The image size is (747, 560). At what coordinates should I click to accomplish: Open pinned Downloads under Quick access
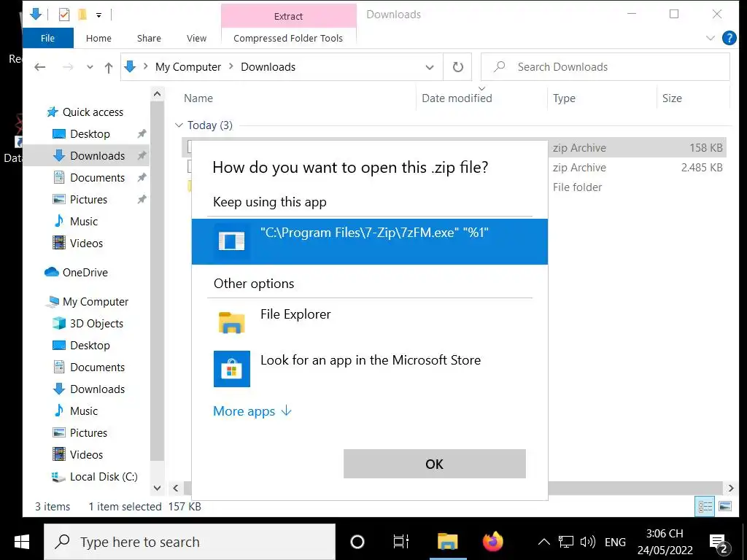pos(97,156)
